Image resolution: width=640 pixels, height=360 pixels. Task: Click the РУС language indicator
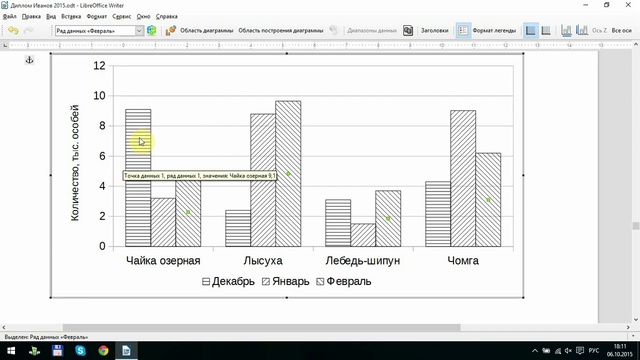[593, 351]
